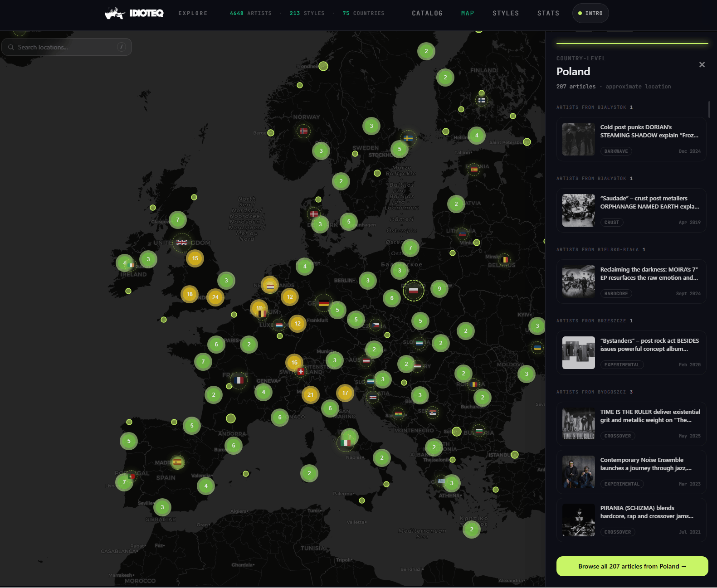This screenshot has width=717, height=588.
Task: Click the Netherlands flag marker
Action: (x=270, y=286)
